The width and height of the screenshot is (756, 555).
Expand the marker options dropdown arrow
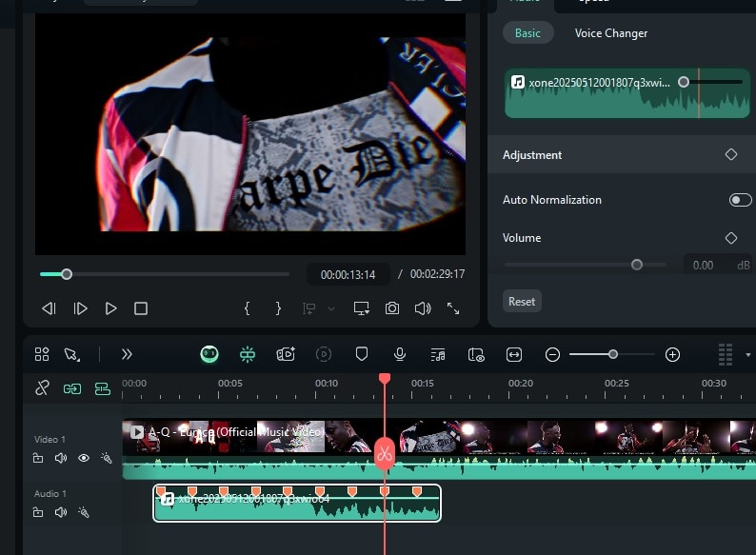[x=331, y=308]
